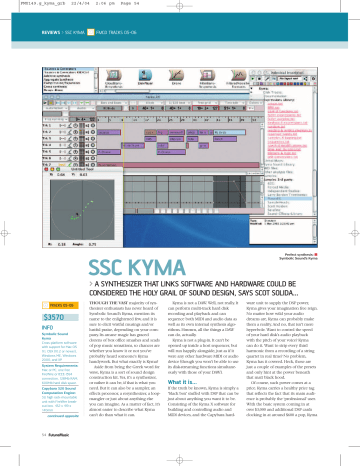Image resolution: width=360 pixels, height=466 pixels.
Task: Toggle the round record button on Trk 3
Action: point(93,139)
